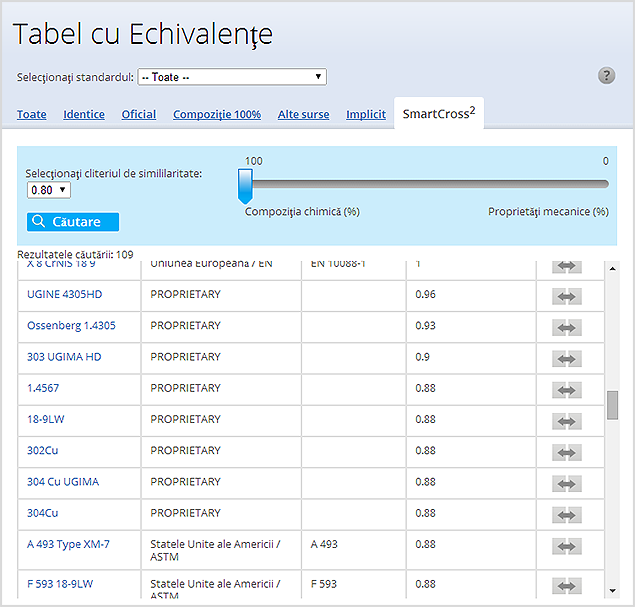This screenshot has height=607, width=635.
Task: Open the Selecționați standardul dropdown
Action: pyautogui.click(x=232, y=77)
